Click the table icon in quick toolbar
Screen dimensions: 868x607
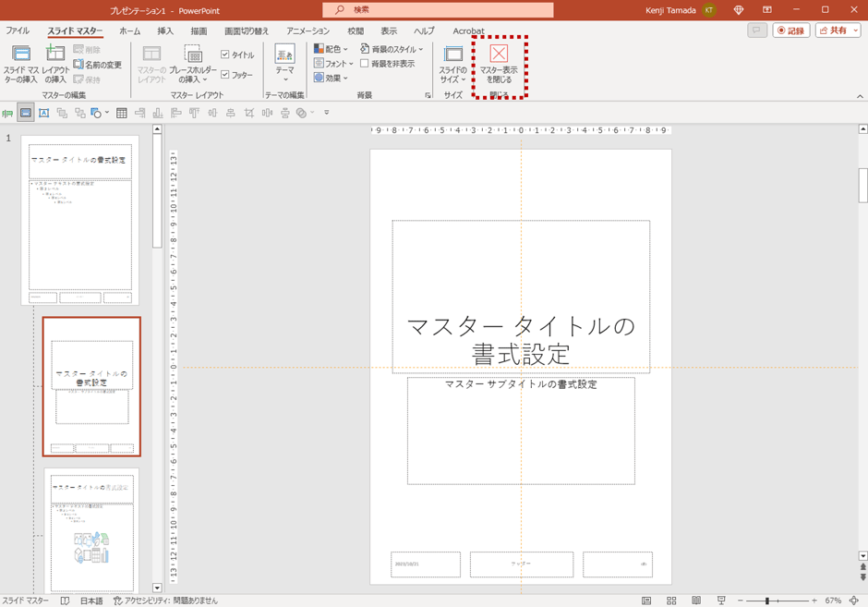(x=121, y=113)
